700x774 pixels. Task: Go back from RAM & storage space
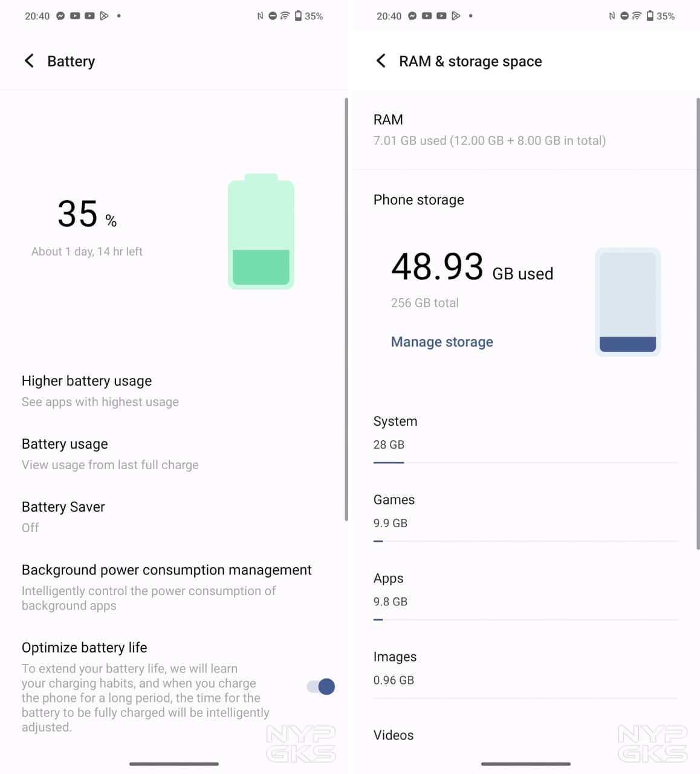pos(380,60)
